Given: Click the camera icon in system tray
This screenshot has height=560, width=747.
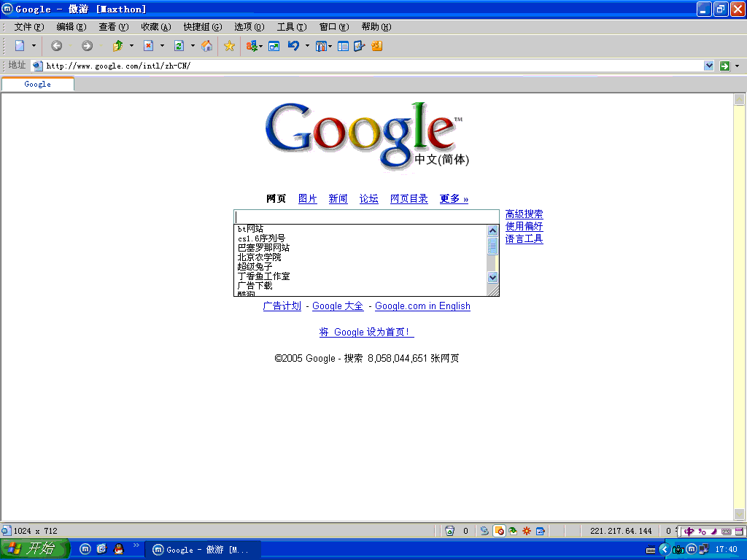Looking at the screenshot, I should (x=678, y=550).
